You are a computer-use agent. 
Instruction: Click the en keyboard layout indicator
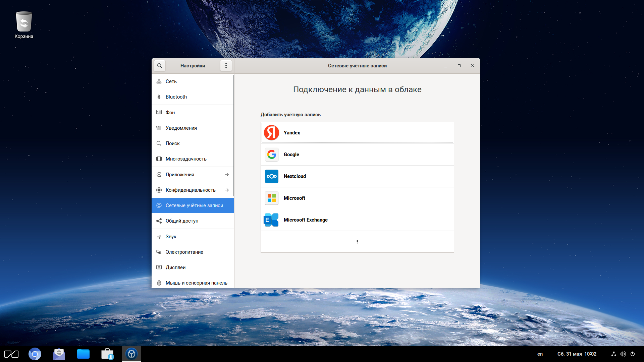[540, 354]
